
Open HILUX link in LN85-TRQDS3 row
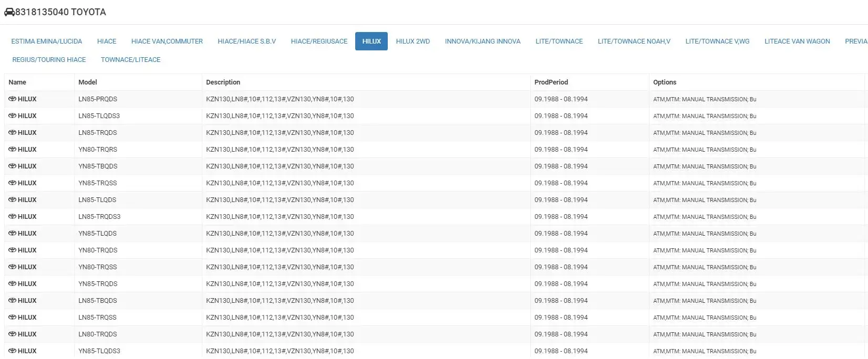click(27, 216)
